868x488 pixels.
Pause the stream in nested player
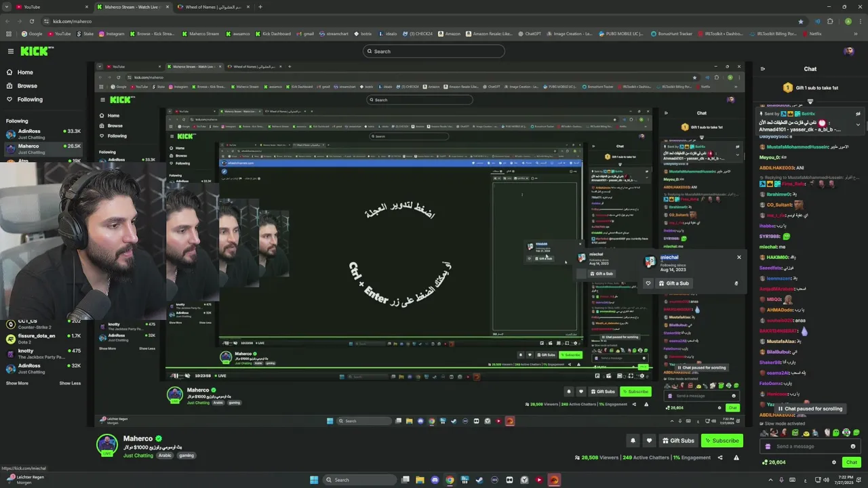pyautogui.click(x=175, y=375)
